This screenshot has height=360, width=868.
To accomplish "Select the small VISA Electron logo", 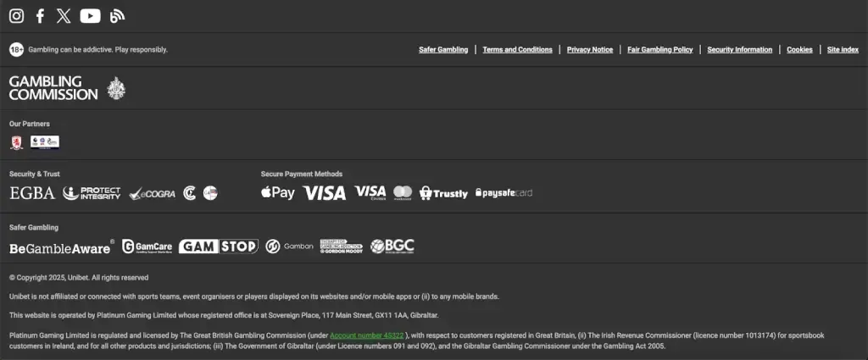I will pyautogui.click(x=370, y=192).
